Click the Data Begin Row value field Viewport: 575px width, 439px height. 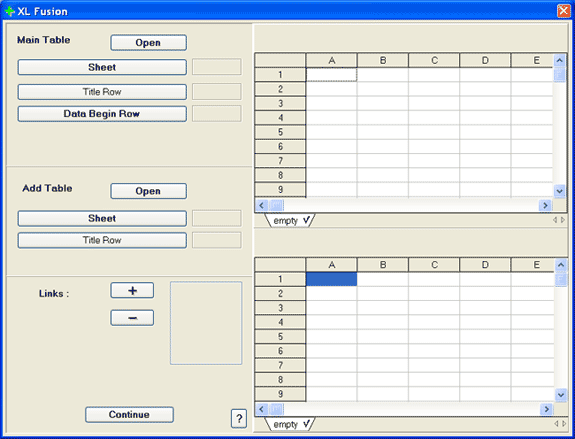pyautogui.click(x=217, y=113)
